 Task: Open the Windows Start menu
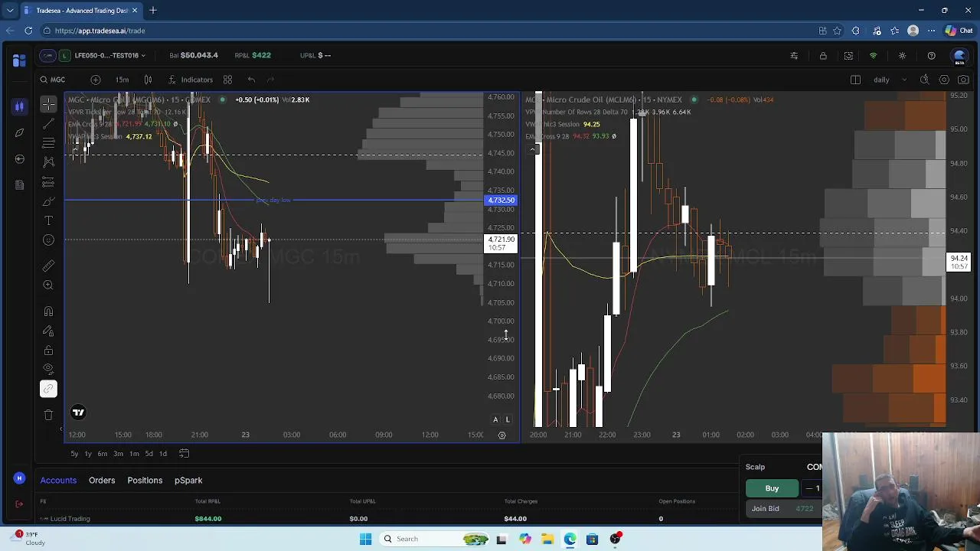pyautogui.click(x=365, y=539)
